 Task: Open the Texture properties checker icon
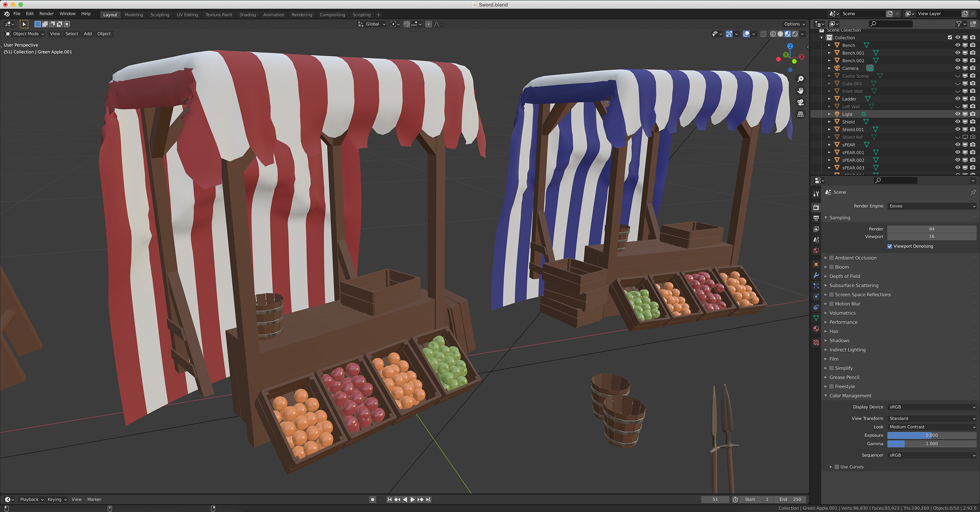(x=816, y=342)
